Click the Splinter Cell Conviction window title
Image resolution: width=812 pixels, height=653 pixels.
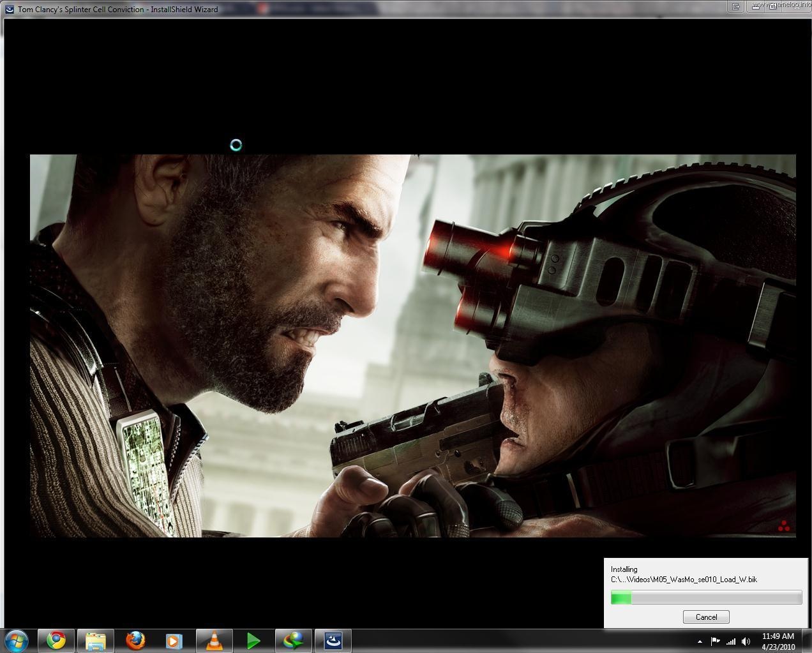[117, 10]
